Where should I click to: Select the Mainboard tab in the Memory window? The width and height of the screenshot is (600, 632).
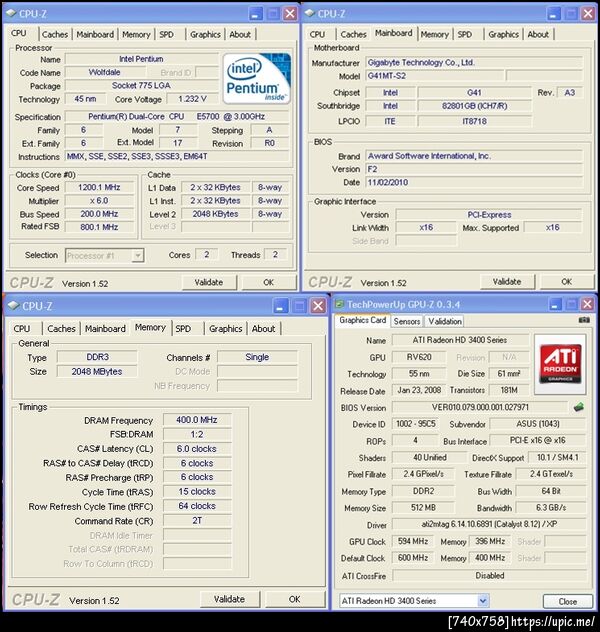(x=105, y=329)
